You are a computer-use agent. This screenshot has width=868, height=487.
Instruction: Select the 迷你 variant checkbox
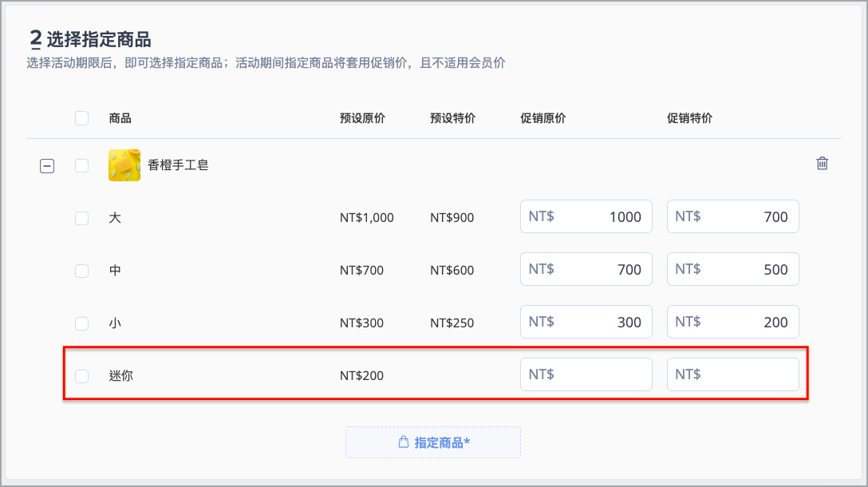coord(82,376)
